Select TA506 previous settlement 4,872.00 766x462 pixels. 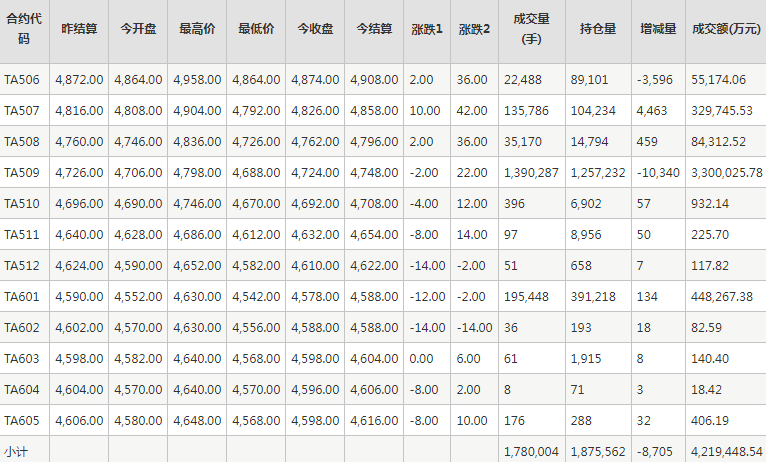(79, 80)
